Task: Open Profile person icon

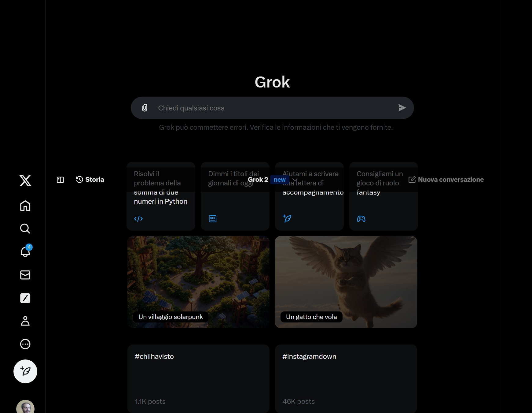Action: click(x=25, y=321)
